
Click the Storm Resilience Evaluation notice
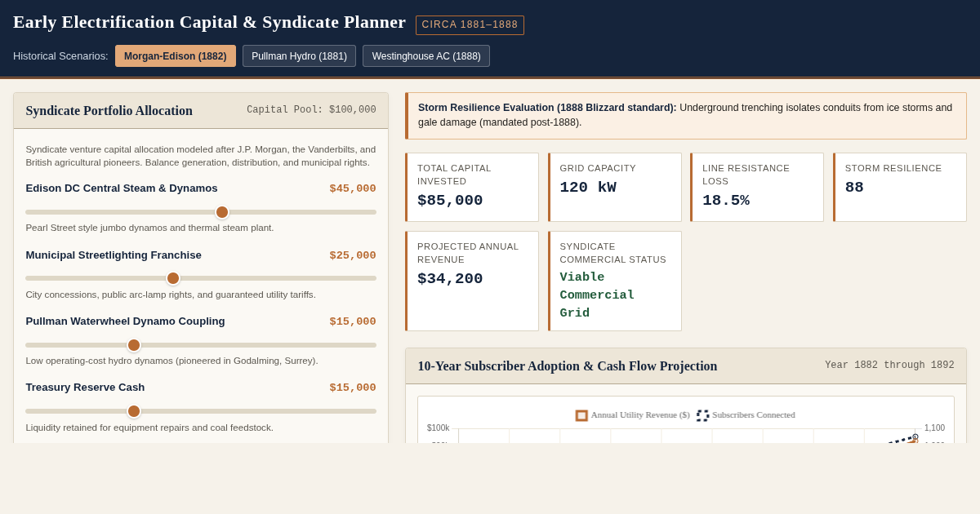pyautogui.click(x=686, y=115)
